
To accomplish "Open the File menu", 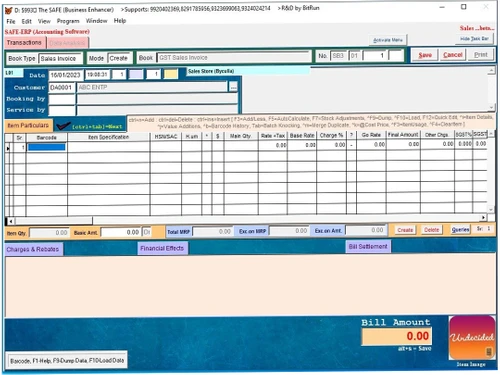I will (11, 21).
